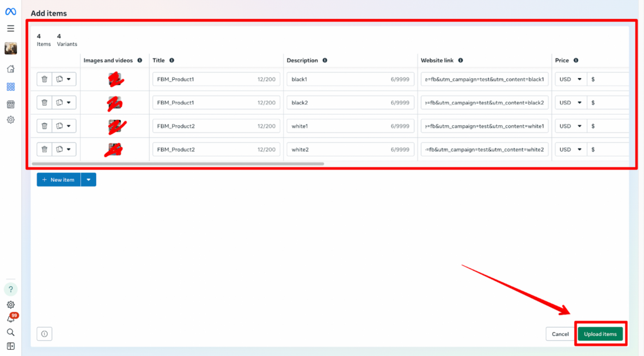The width and height of the screenshot is (644, 356).
Task: Expand duplicate options arrow in black2 row
Action: (x=69, y=103)
